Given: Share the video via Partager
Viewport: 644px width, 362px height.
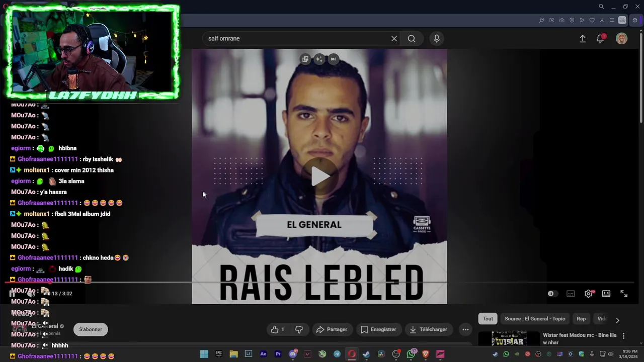Looking at the screenshot, I should [332, 330].
